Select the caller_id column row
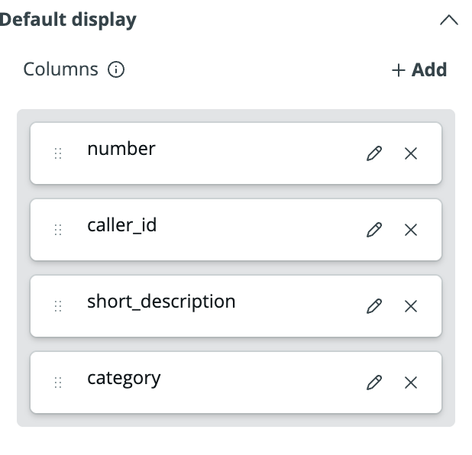 coord(236,230)
